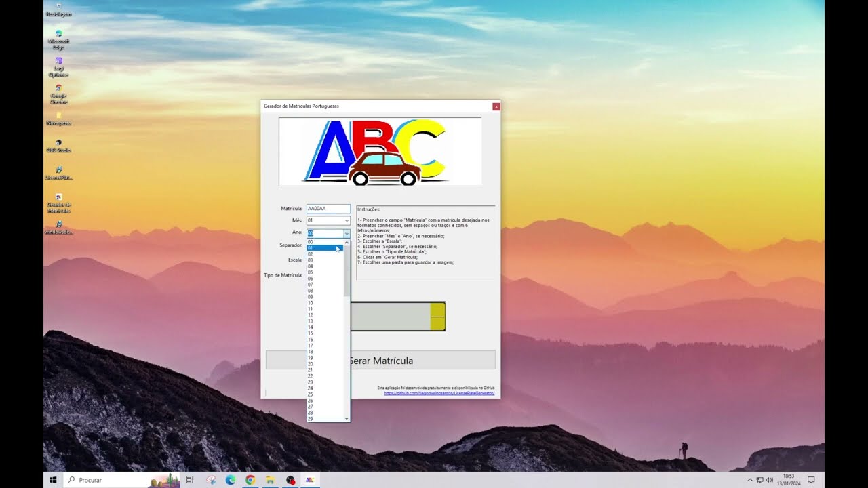Select 24 in the Ano list
The image size is (868, 488).
[325, 388]
